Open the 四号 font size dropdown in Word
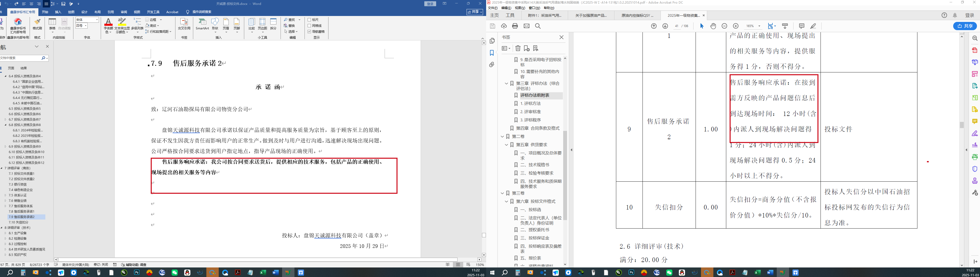 tap(86, 26)
